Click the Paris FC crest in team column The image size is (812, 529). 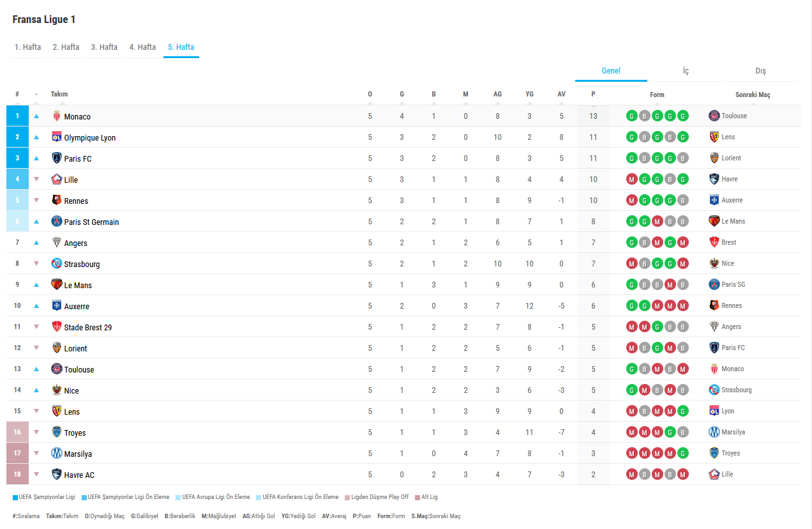pyautogui.click(x=57, y=158)
